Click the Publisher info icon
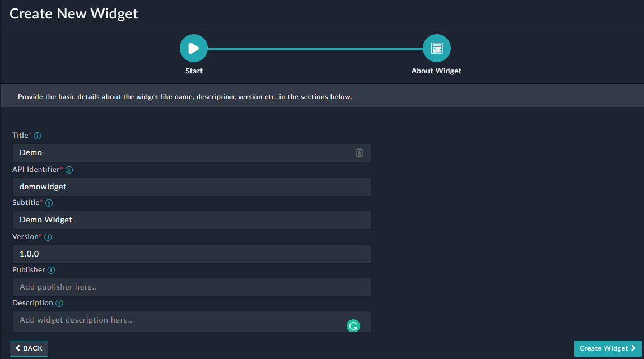The height and width of the screenshot is (359, 644). pyautogui.click(x=52, y=270)
